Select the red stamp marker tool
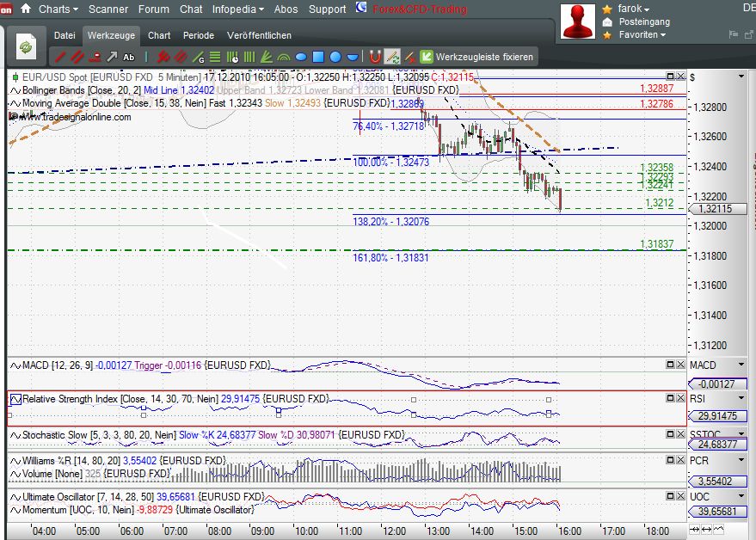Screen dimensions: 756x540 (95, 57)
